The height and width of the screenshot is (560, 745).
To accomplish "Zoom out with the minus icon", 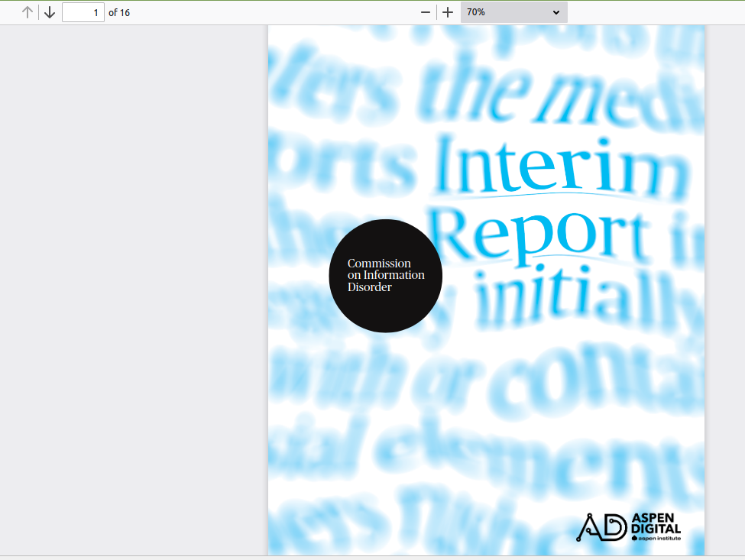I will (426, 12).
